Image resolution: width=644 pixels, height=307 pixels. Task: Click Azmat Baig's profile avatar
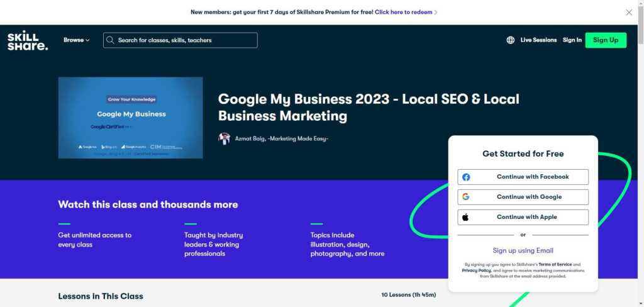point(224,138)
